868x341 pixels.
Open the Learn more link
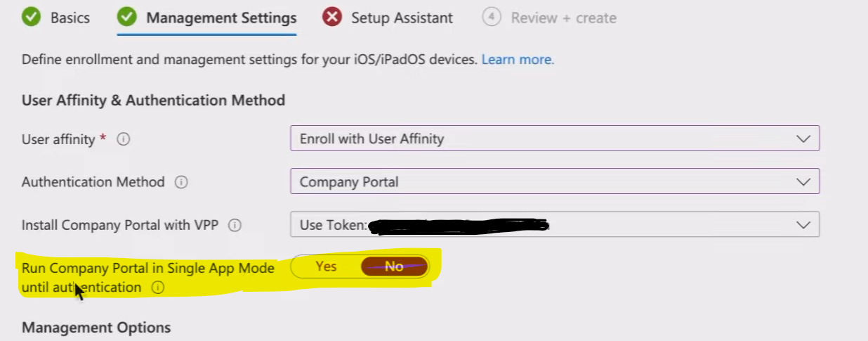(x=518, y=60)
